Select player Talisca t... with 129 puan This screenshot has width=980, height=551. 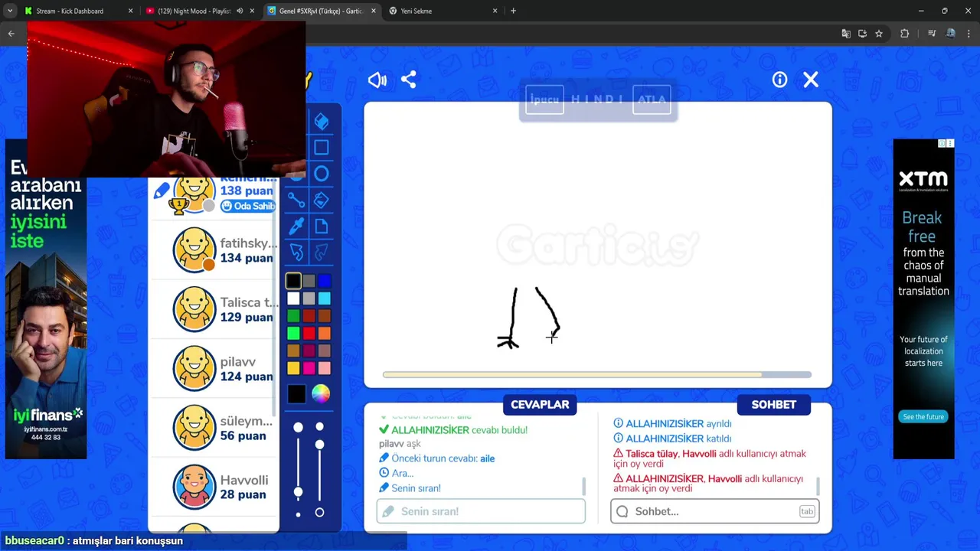[x=214, y=309]
